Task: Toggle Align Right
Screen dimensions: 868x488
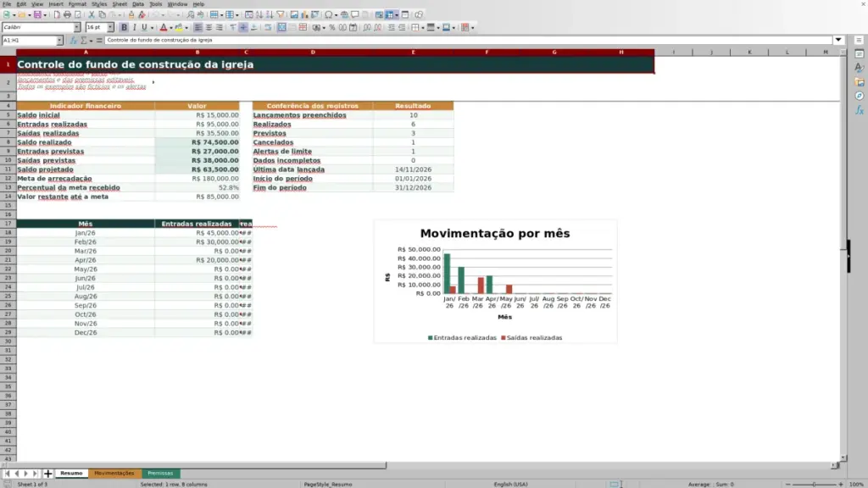Action: pyautogui.click(x=220, y=28)
